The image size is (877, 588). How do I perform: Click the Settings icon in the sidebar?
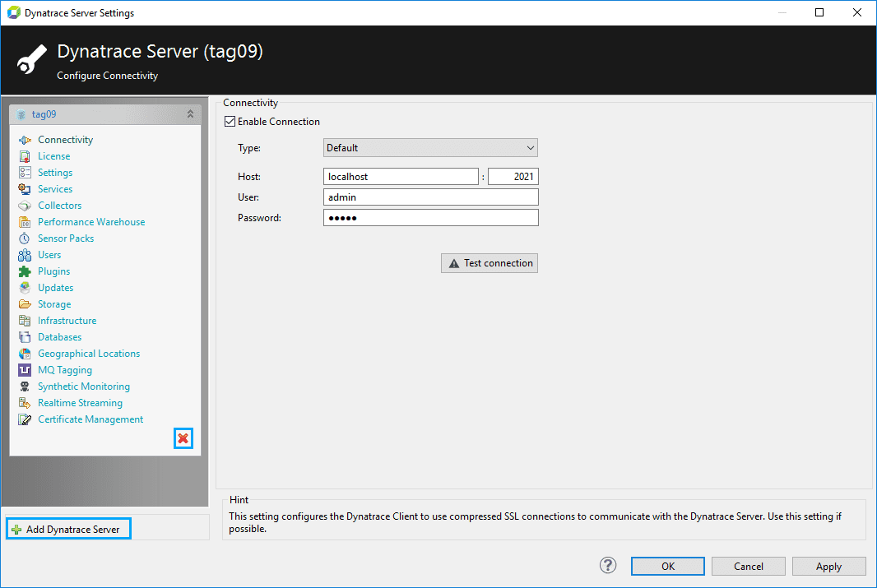tap(25, 173)
